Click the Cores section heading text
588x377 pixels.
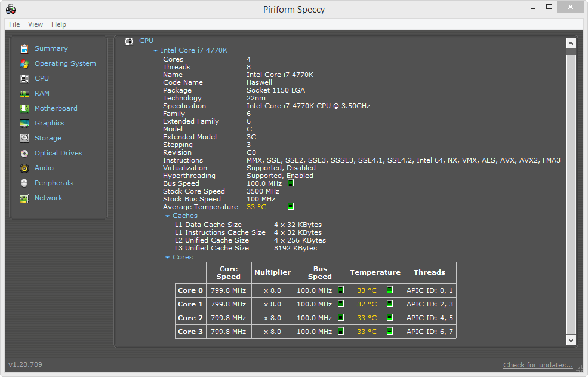[183, 258]
